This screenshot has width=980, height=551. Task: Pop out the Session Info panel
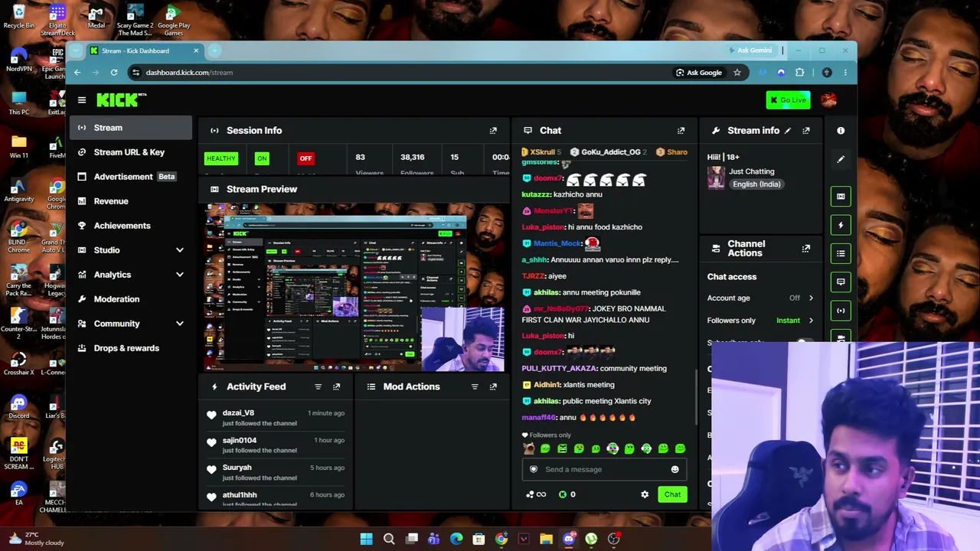(493, 131)
